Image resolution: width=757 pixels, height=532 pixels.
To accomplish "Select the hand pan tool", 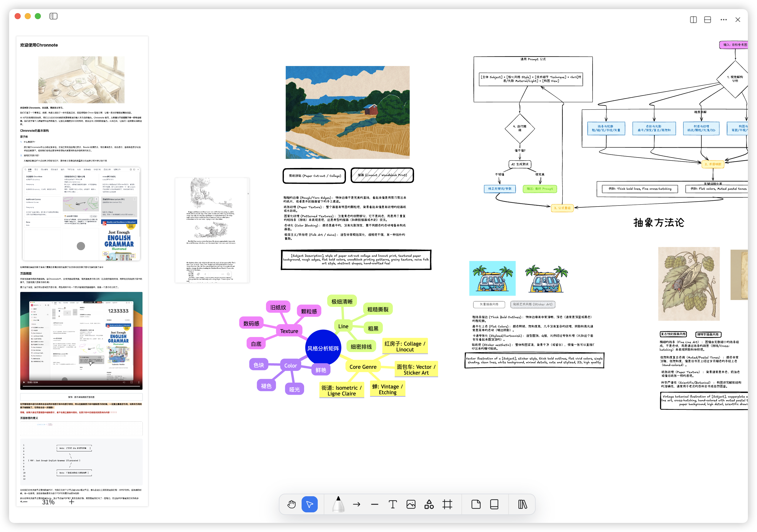I will point(292,504).
